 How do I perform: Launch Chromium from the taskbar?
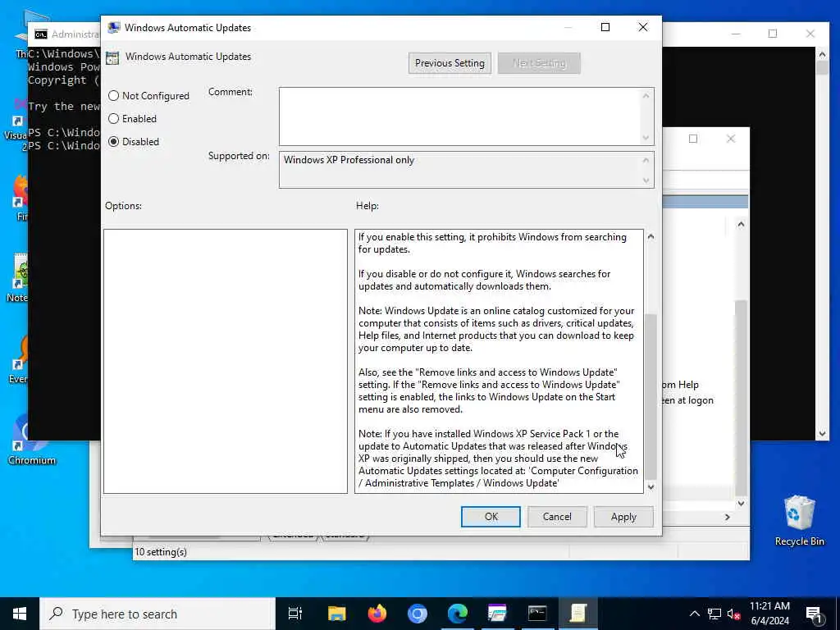tap(418, 614)
